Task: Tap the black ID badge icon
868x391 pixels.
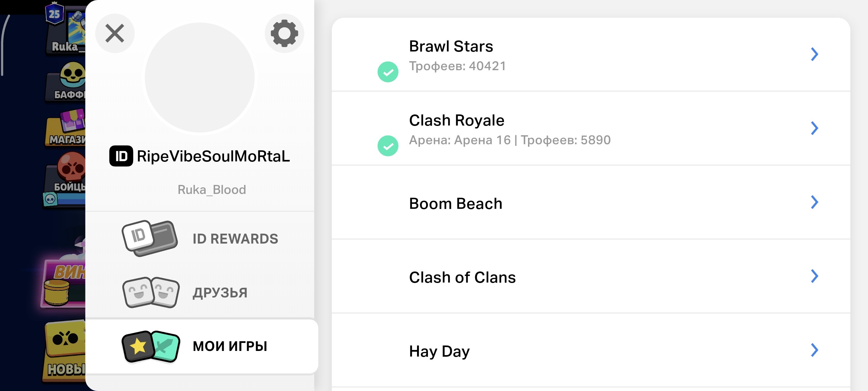Action: point(121,156)
